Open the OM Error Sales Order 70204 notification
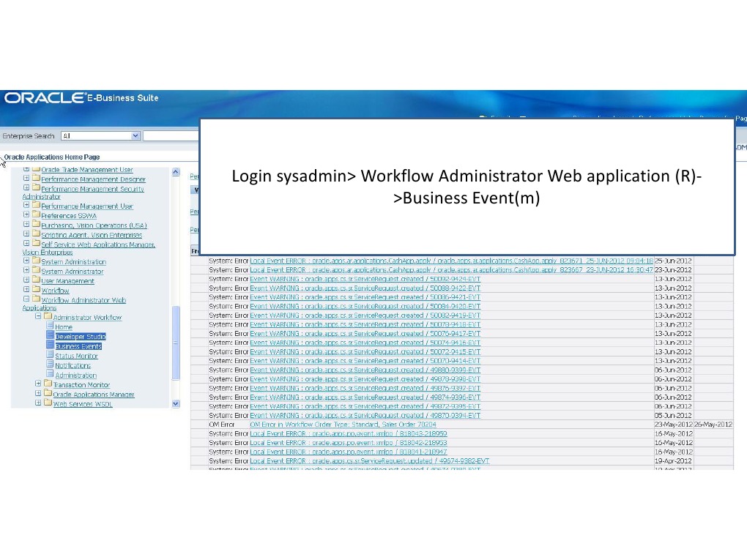 [343, 425]
